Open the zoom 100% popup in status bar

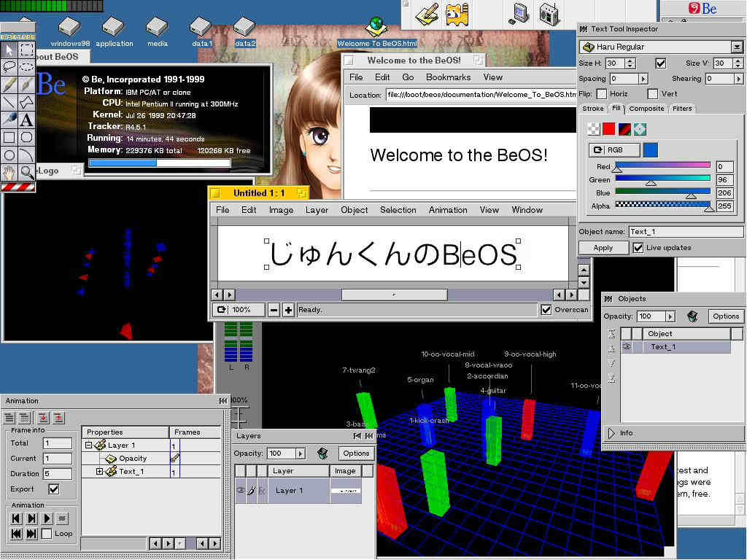click(239, 309)
